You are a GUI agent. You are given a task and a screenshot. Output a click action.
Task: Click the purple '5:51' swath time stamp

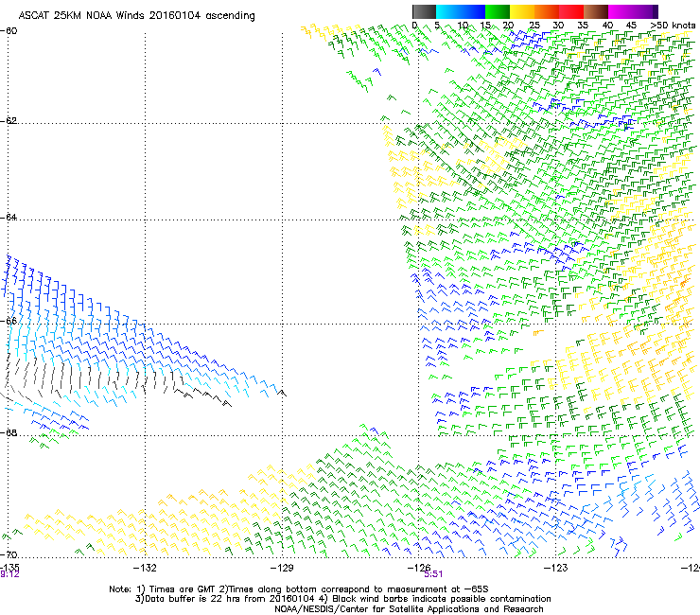click(433, 574)
